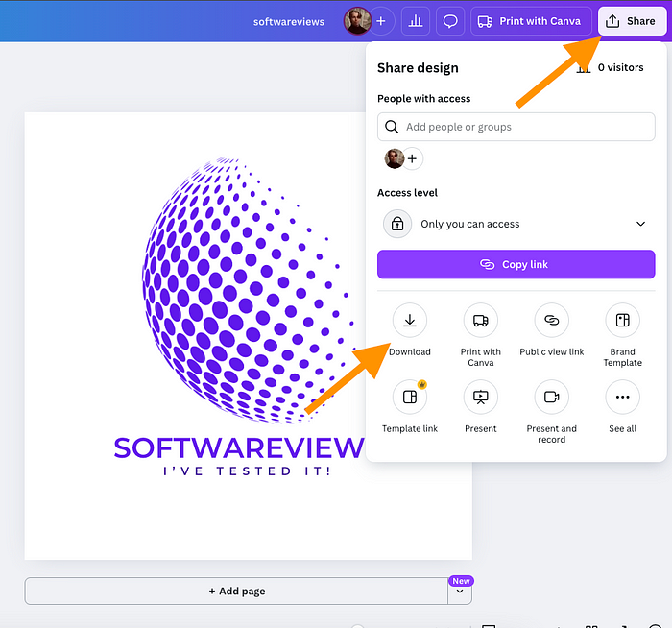
Task: Start the Present option
Action: [x=480, y=397]
